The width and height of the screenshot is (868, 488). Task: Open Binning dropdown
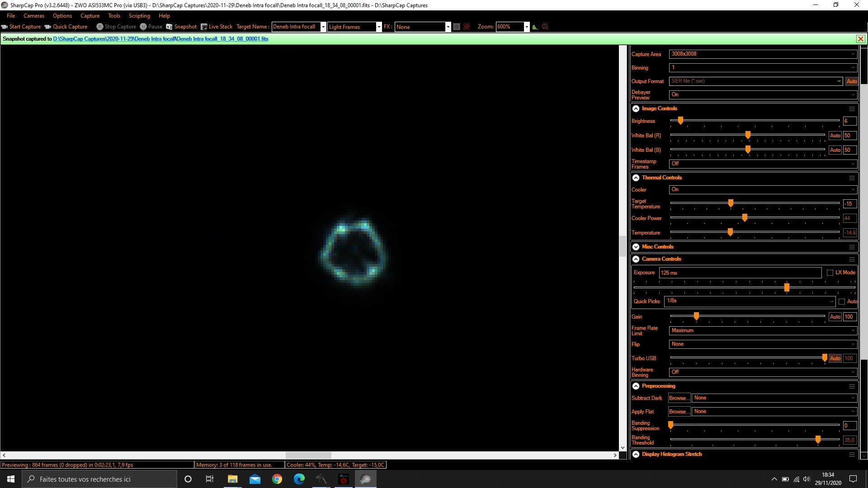(x=763, y=68)
